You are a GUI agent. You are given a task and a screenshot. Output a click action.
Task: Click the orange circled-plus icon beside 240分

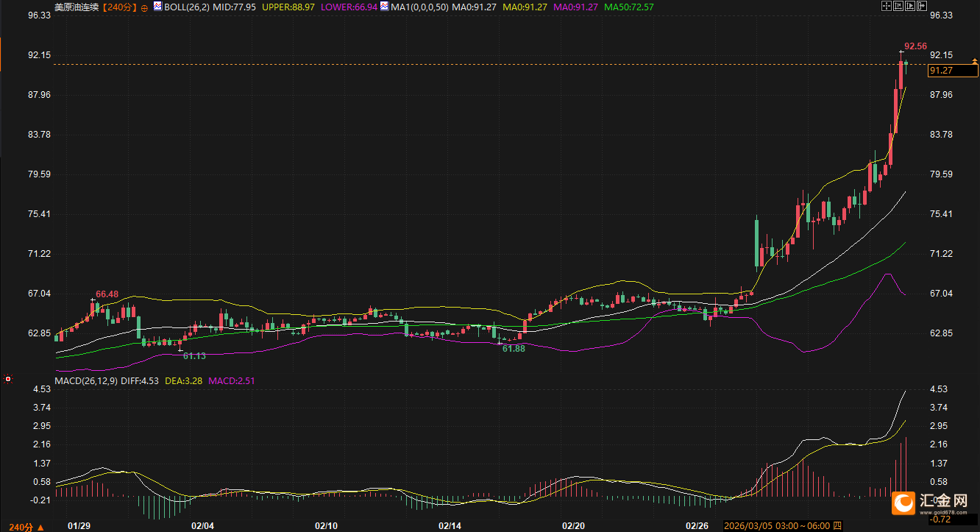pyautogui.click(x=144, y=7)
